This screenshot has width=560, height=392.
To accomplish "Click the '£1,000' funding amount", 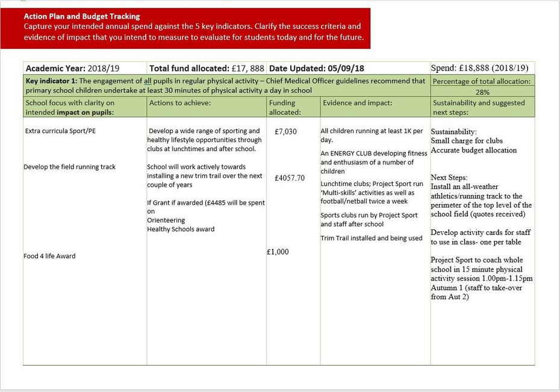I will point(278,252).
